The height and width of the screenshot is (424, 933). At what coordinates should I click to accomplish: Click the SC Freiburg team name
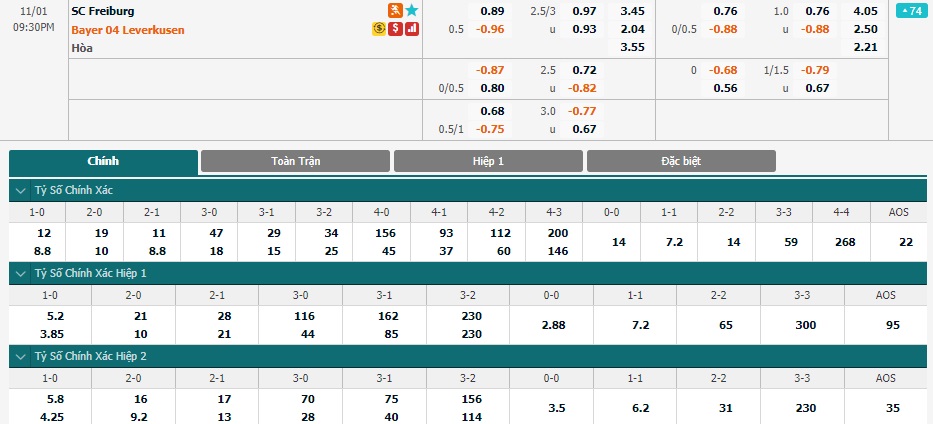102,11
